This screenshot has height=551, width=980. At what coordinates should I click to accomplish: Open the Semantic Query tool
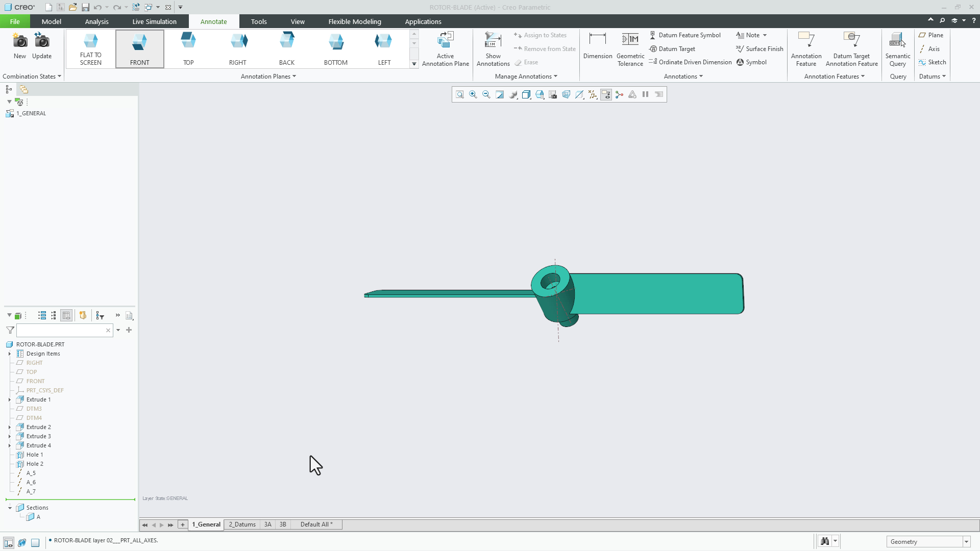click(897, 48)
